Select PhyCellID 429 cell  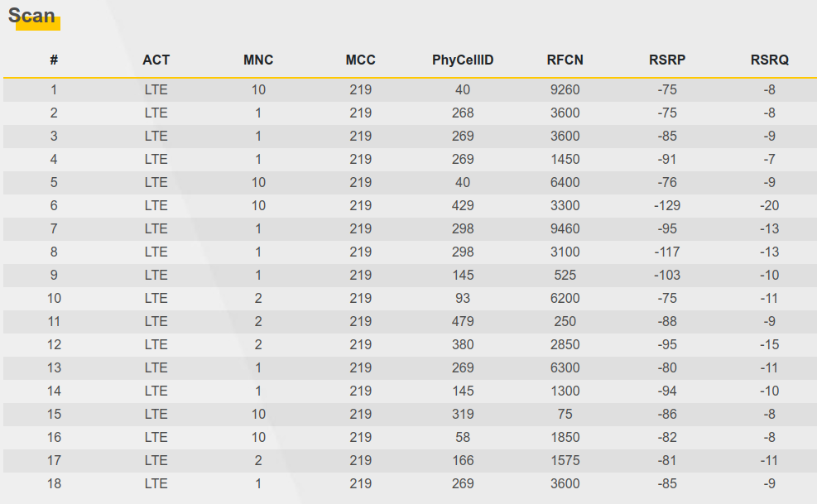(463, 205)
